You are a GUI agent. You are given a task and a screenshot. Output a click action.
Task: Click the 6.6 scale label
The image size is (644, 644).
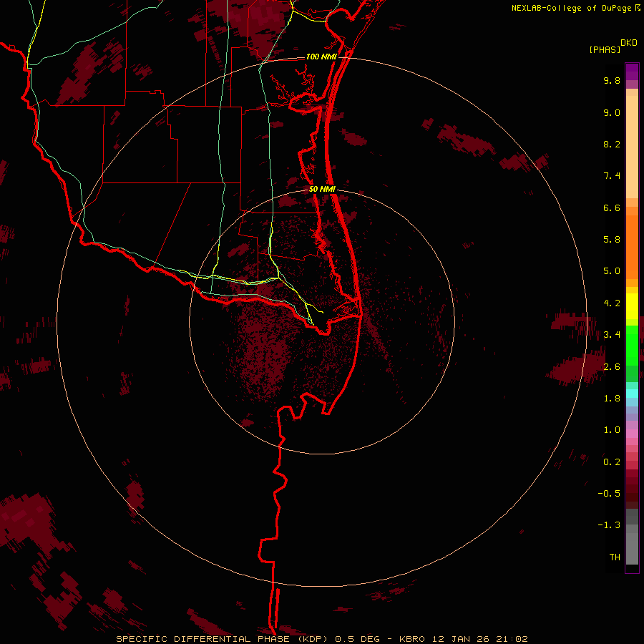612,208
